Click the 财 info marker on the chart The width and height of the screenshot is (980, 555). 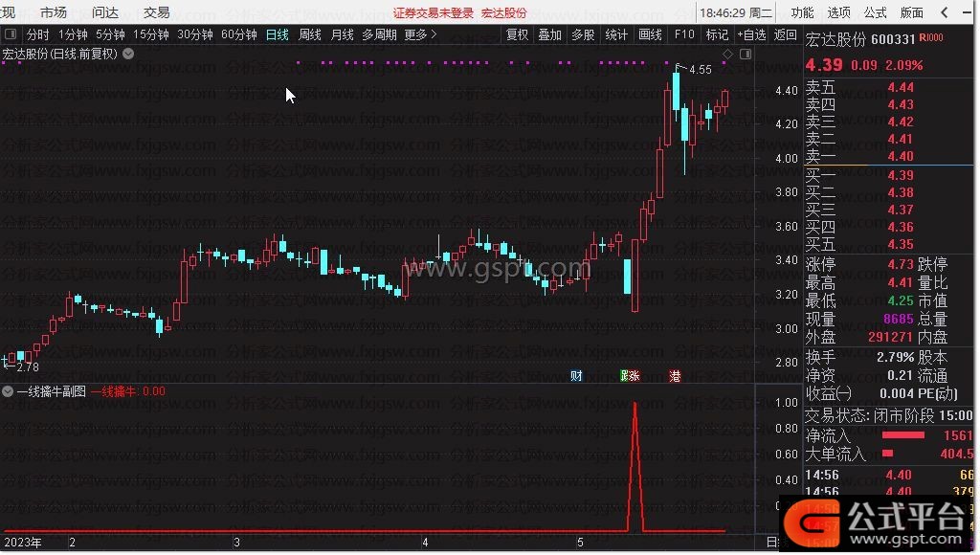click(x=576, y=376)
